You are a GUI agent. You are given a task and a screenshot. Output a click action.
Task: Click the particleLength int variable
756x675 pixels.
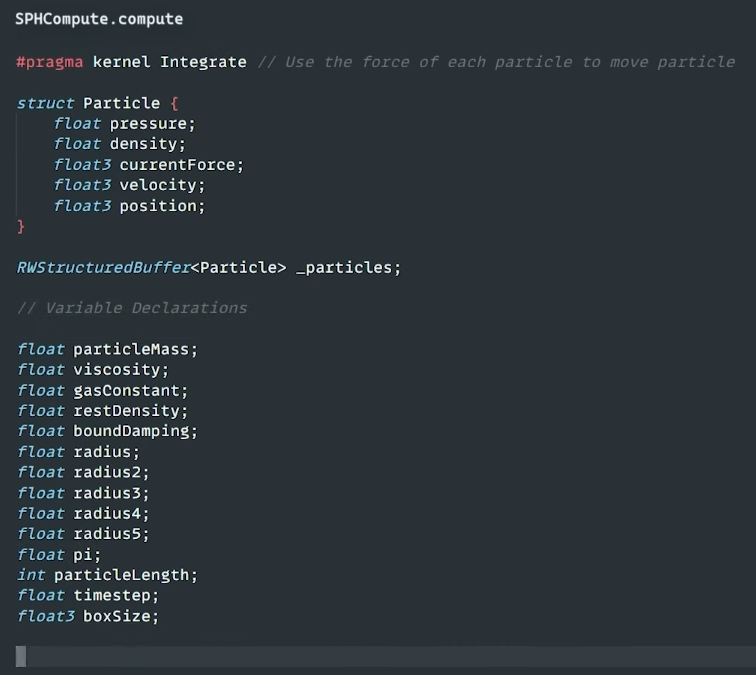[125, 575]
